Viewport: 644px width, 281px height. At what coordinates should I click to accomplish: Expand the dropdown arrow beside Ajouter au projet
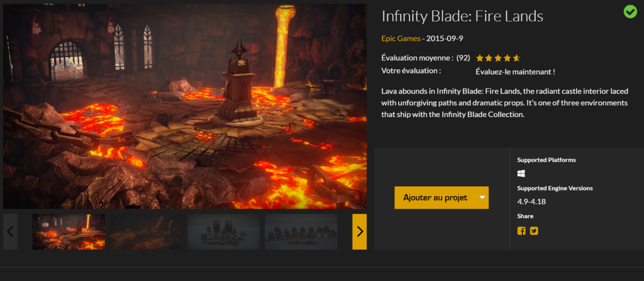482,198
